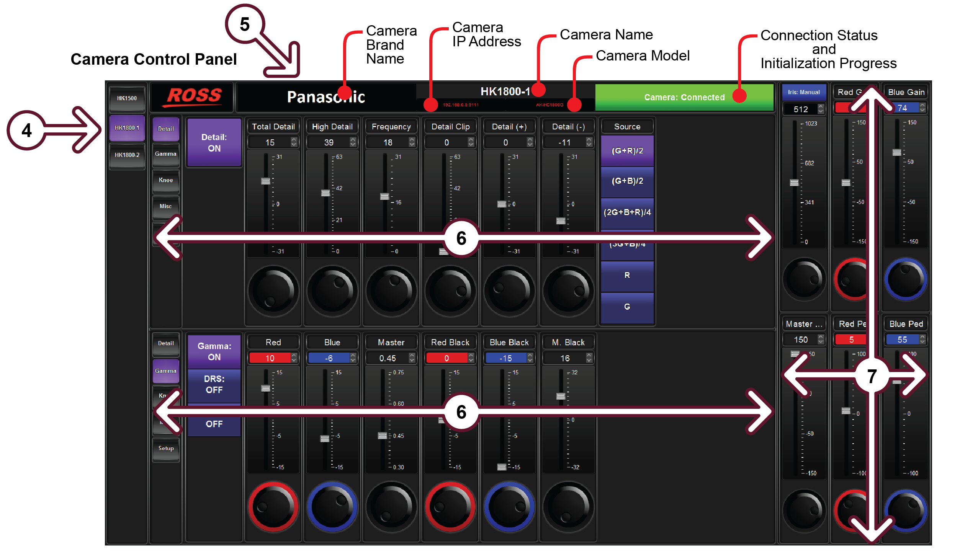Image resolution: width=955 pixels, height=560 pixels.
Task: Click the Total Detail rotary knob
Action: 273,291
